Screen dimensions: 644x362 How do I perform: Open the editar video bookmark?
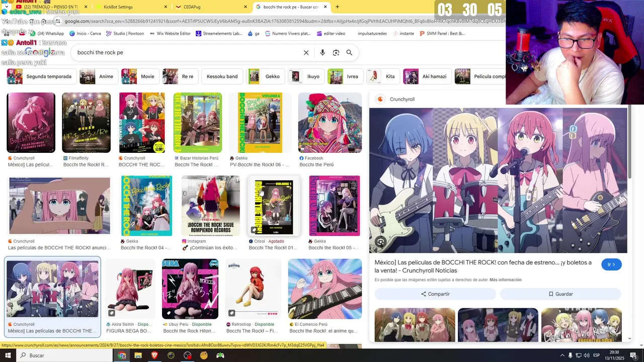click(331, 33)
